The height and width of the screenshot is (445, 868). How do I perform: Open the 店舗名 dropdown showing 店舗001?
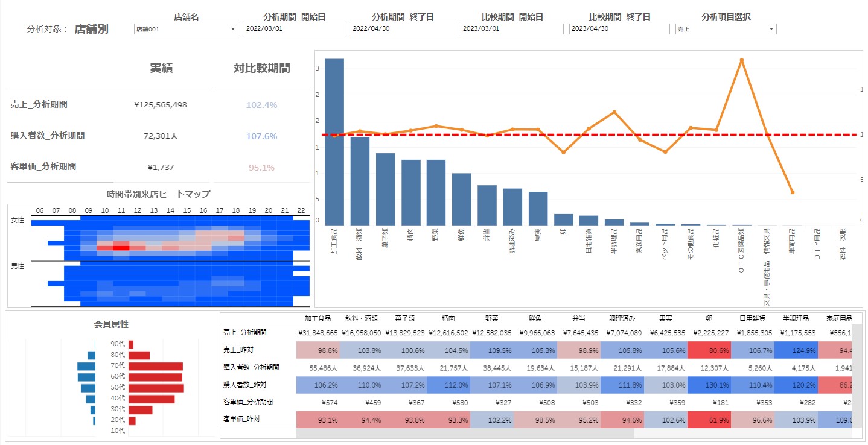click(x=185, y=29)
